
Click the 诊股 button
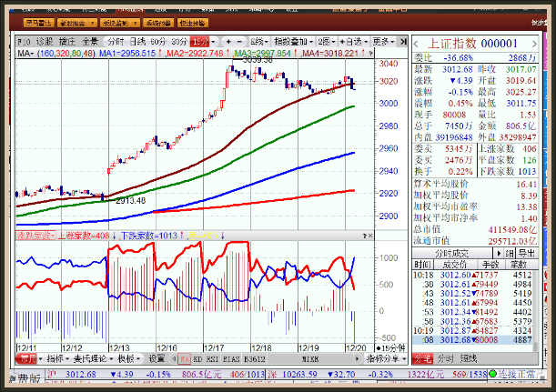coord(45,42)
